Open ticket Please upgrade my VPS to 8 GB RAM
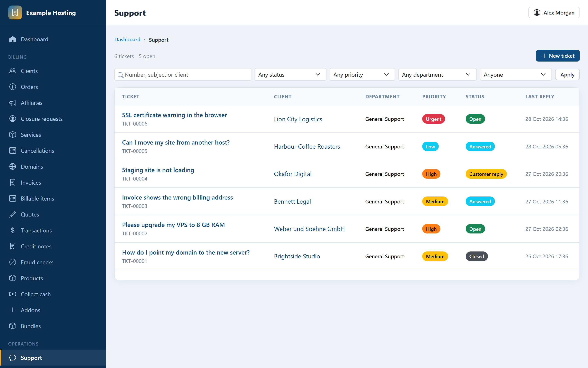Screen dimensions: 588x368 point(174,225)
